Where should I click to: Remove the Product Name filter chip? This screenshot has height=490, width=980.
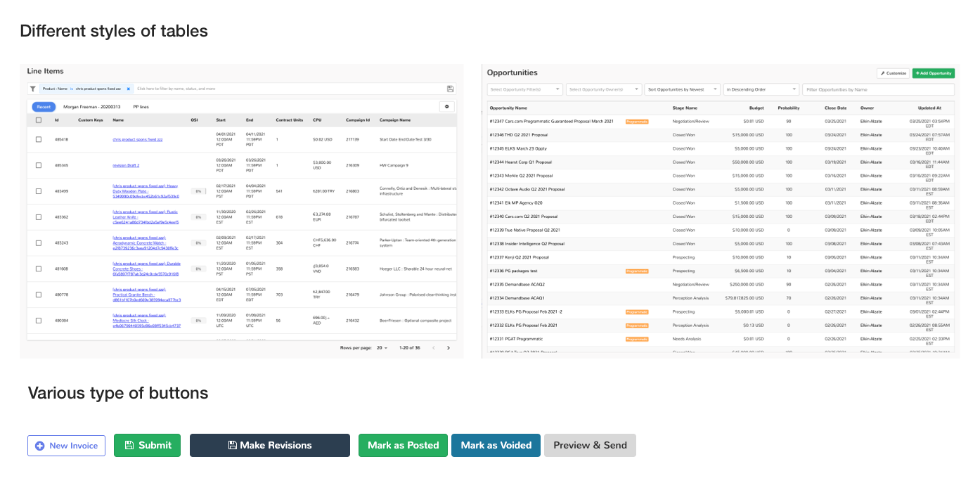128,89
